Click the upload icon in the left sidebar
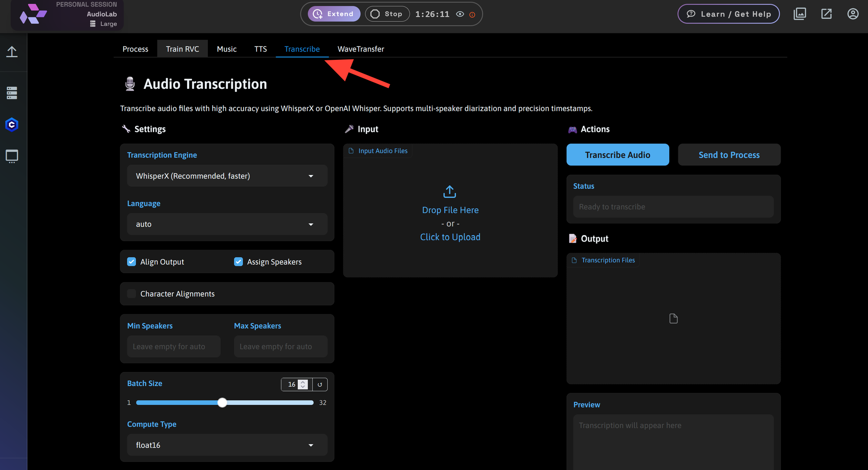Screen dimensions: 868x470 (x=12, y=52)
